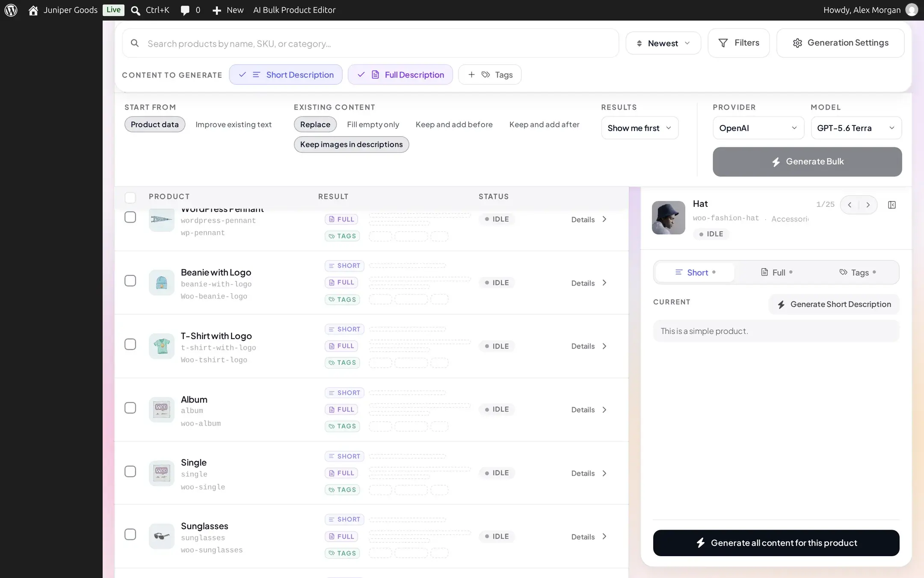924x578 pixels.
Task: Click the Generate Bulk button
Action: click(x=807, y=161)
